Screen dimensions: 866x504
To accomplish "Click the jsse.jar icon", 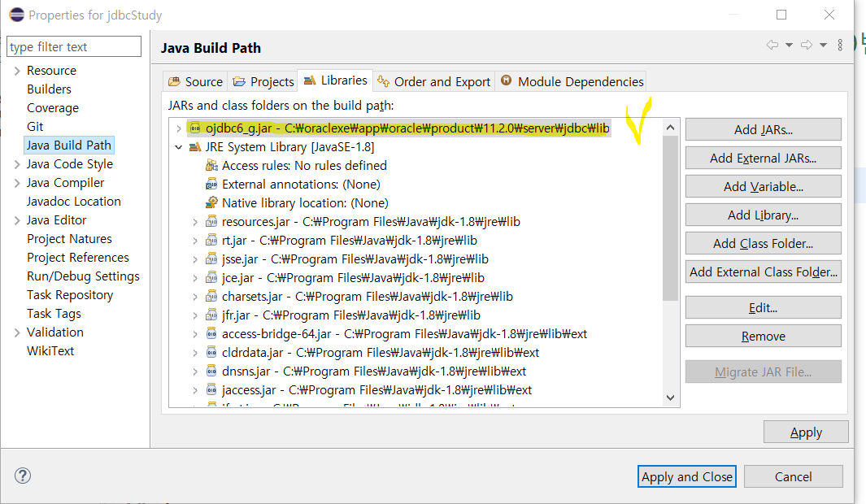I will click(211, 259).
